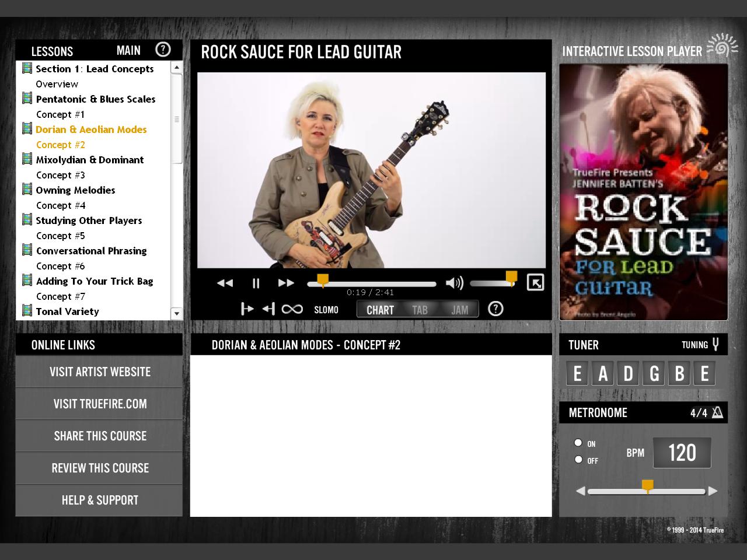Go to the MAIN lessons menu
The image size is (747, 560).
pos(128,51)
